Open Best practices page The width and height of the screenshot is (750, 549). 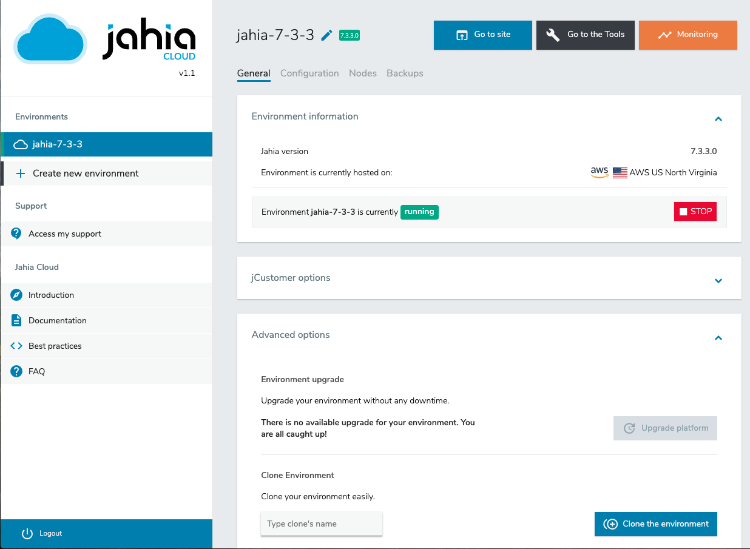click(x=106, y=346)
